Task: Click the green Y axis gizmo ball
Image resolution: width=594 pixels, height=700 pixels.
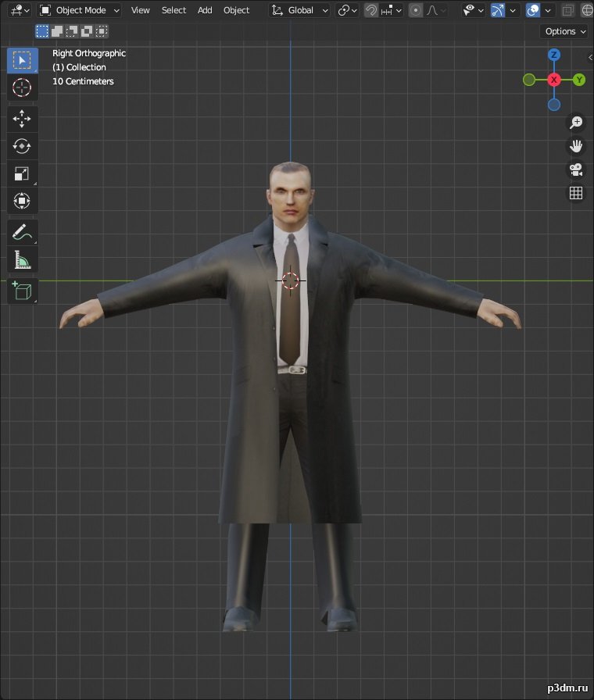Action: 579,80
